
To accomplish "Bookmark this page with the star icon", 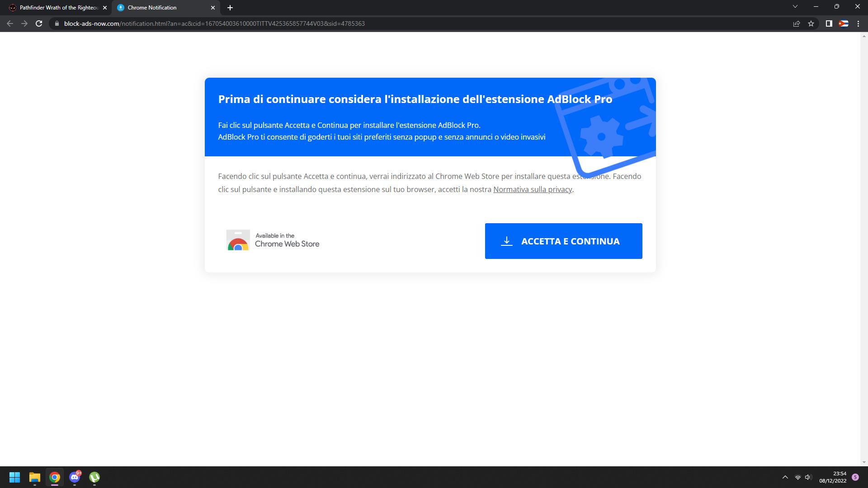I will tap(811, 23).
